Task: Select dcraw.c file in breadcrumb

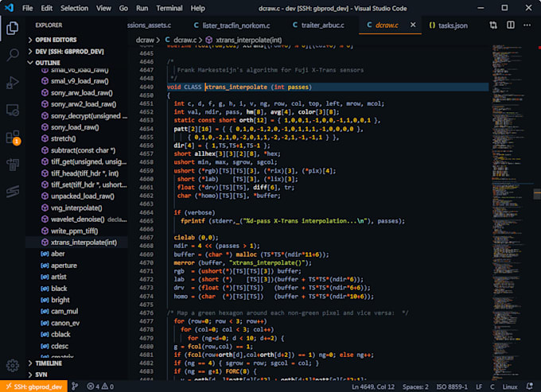Action: pyautogui.click(x=181, y=40)
